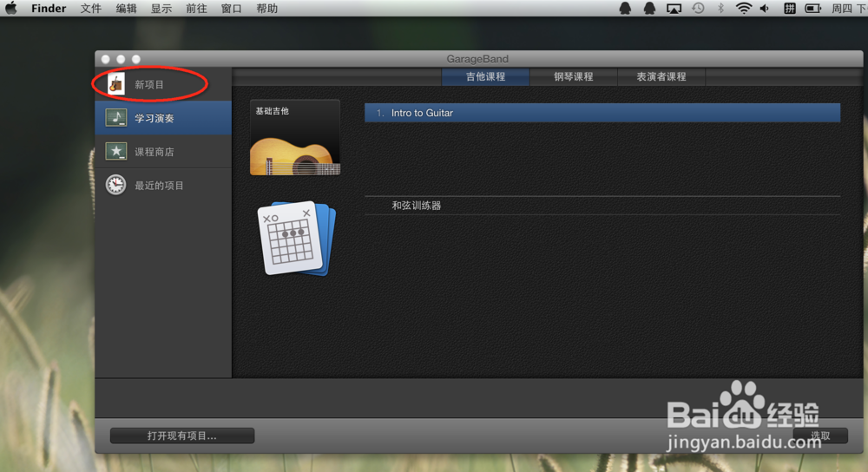Open the 编辑 menu
This screenshot has height=472, width=868.
126,9
